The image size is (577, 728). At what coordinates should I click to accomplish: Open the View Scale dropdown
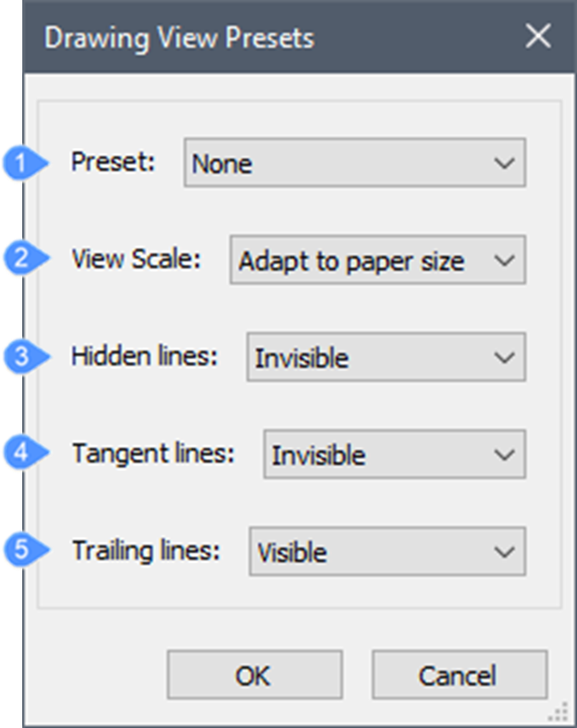click(x=377, y=260)
